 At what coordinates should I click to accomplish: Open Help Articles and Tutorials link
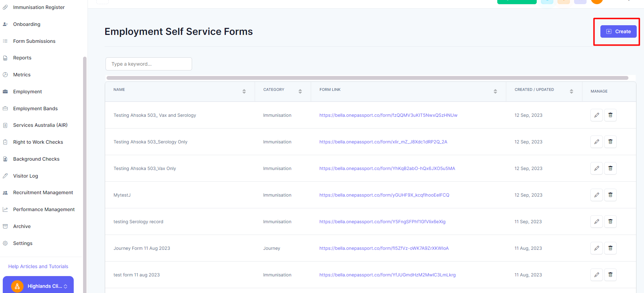38,266
